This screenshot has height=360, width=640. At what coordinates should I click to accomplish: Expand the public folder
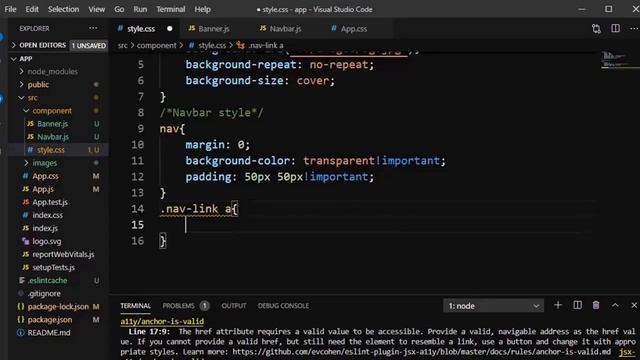[59, 84]
